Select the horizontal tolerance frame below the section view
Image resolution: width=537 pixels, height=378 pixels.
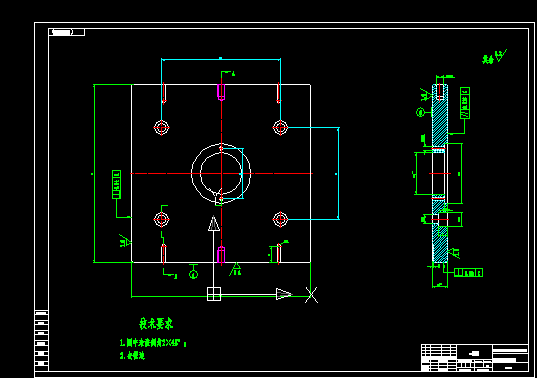pyautogui.click(x=469, y=273)
